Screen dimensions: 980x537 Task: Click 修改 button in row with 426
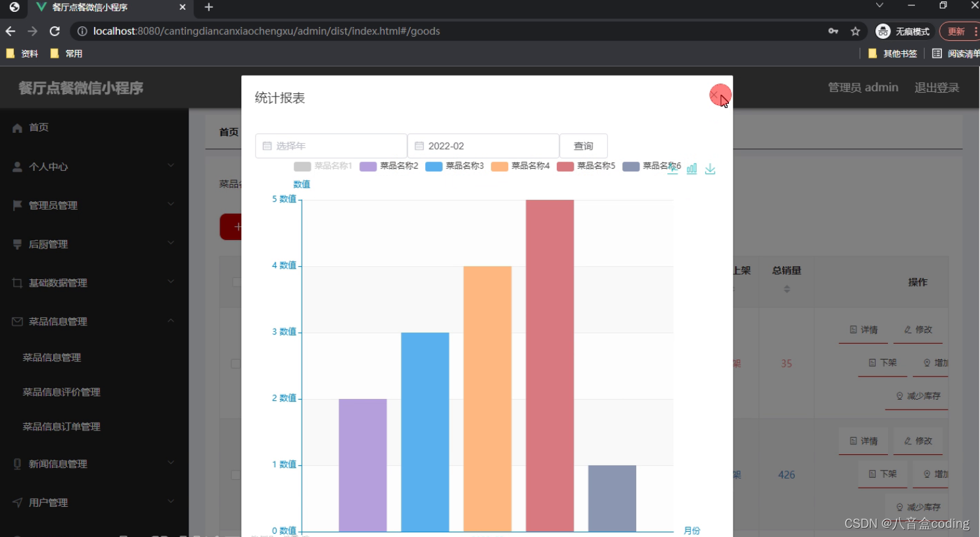[918, 441]
